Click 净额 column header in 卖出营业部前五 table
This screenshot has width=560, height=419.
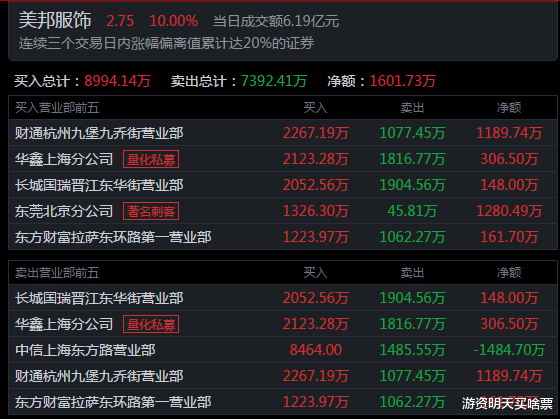[509, 273]
